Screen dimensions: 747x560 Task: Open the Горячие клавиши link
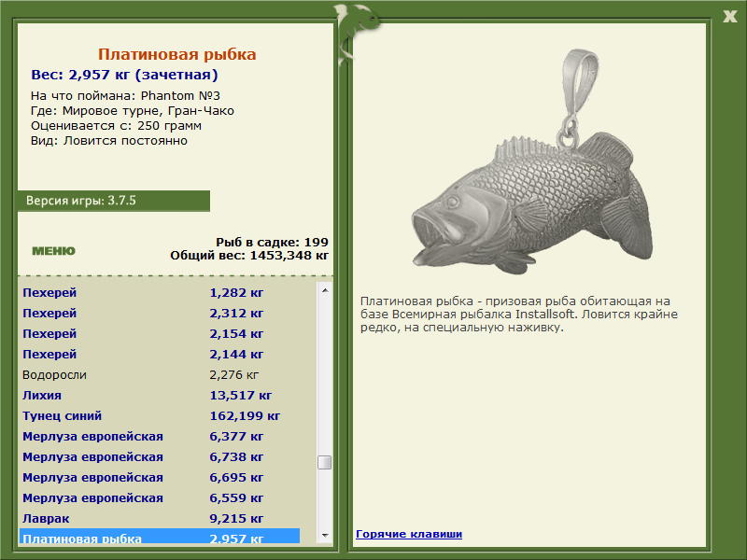coord(409,534)
